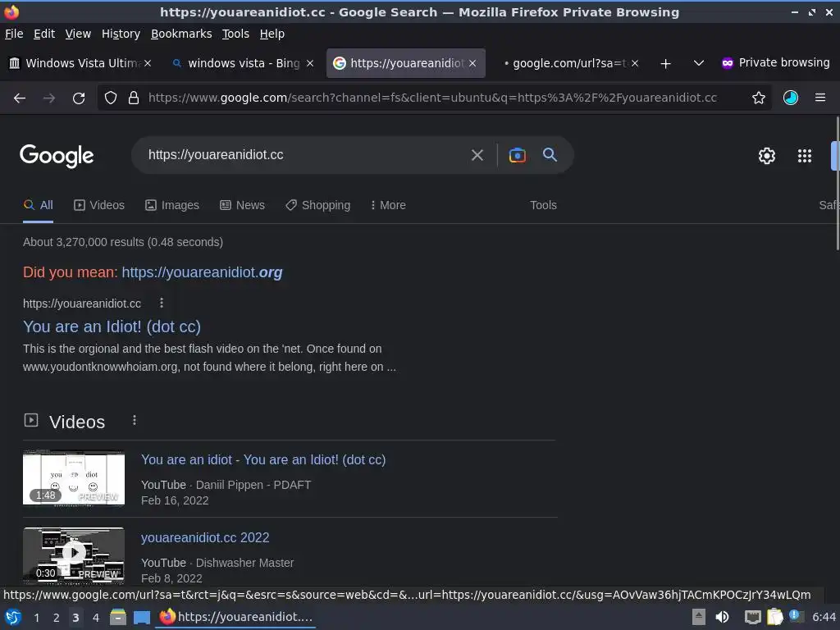The width and height of the screenshot is (840, 630).
Task: Focus the Google search input field
Action: [x=303, y=155]
